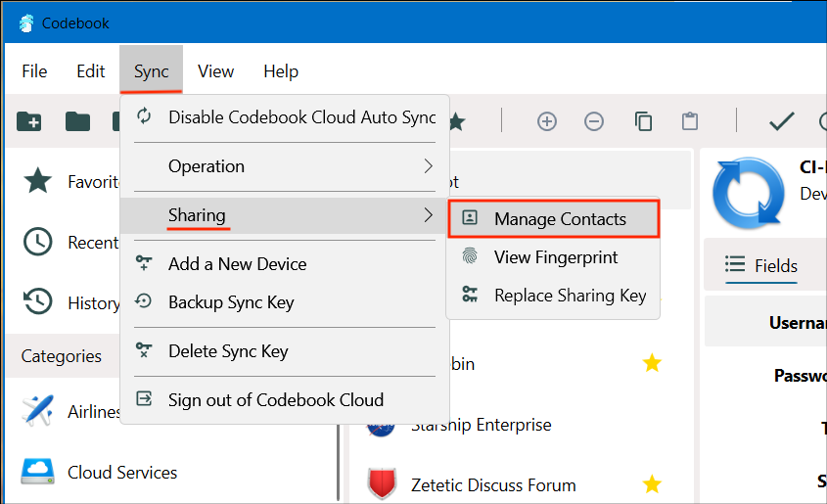The height and width of the screenshot is (504, 827).
Task: Click the Replace Sharing Key icon
Action: (470, 295)
